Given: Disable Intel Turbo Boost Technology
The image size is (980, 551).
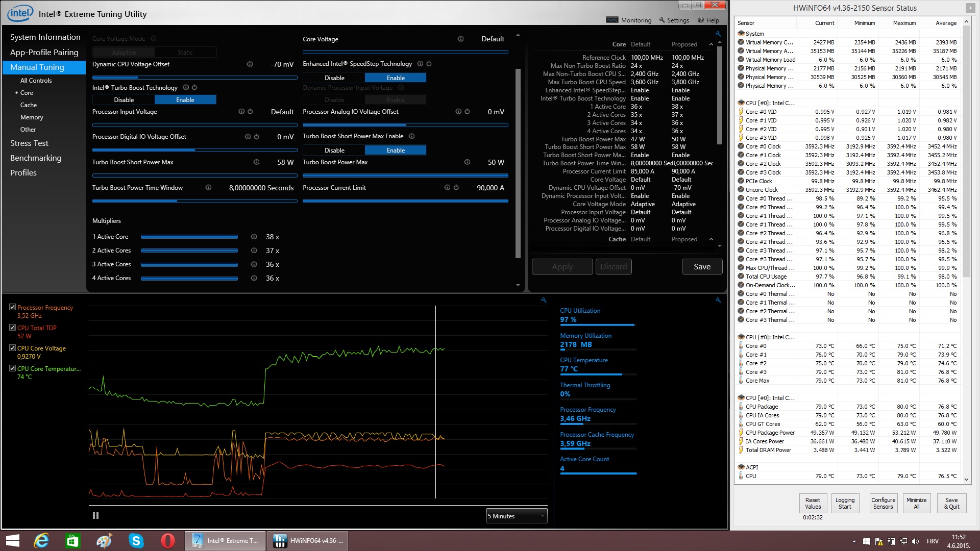Looking at the screenshot, I should click(124, 100).
